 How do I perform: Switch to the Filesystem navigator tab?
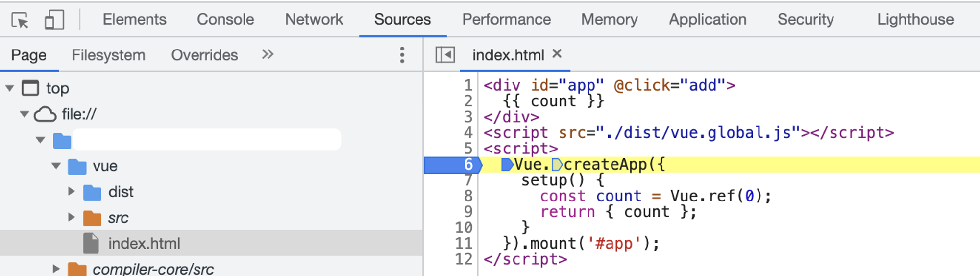108,55
